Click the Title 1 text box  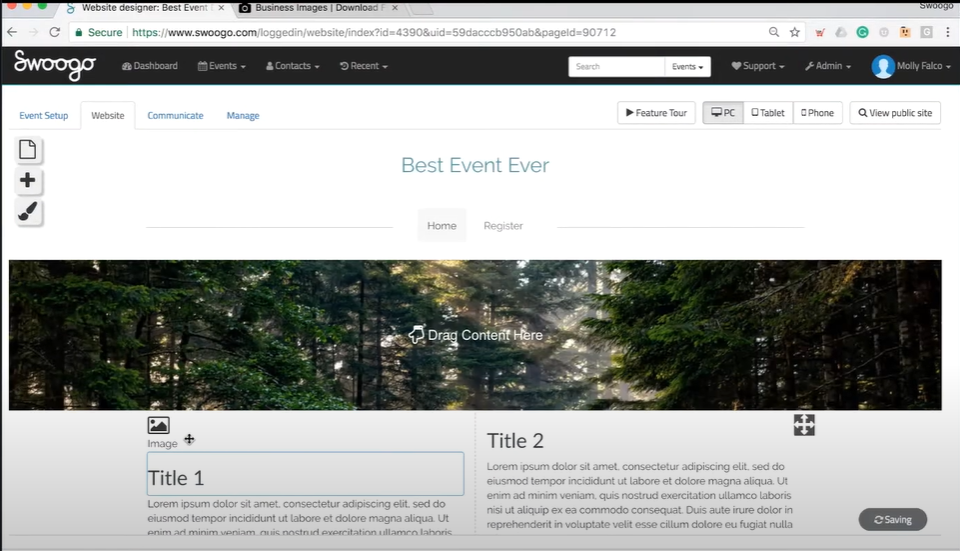305,474
